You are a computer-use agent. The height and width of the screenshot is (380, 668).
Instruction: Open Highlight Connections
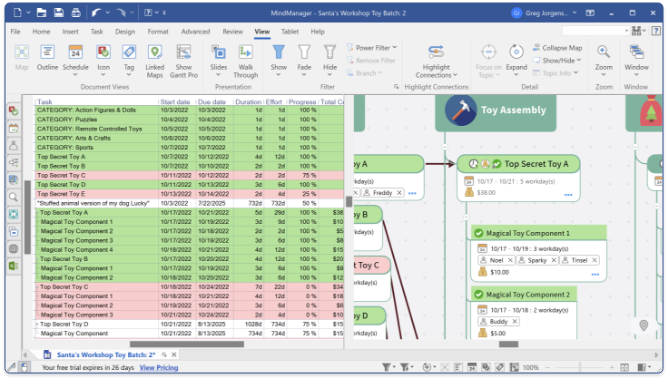click(x=436, y=61)
